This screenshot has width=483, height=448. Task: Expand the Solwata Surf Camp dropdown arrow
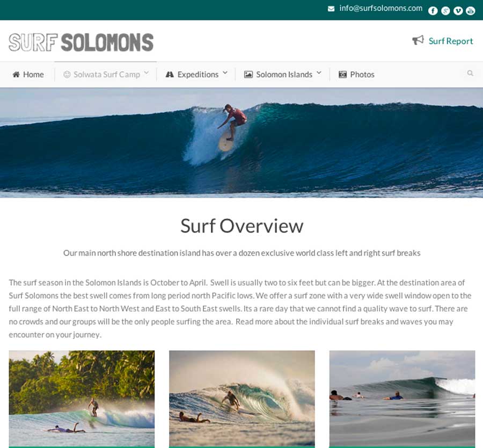(147, 73)
